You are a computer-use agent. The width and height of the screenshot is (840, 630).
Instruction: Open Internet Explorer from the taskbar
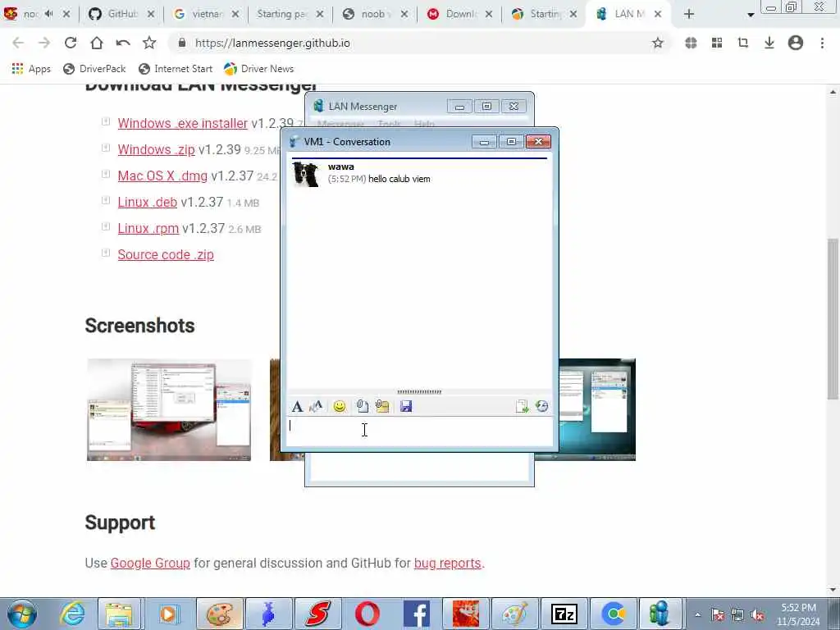click(71, 614)
